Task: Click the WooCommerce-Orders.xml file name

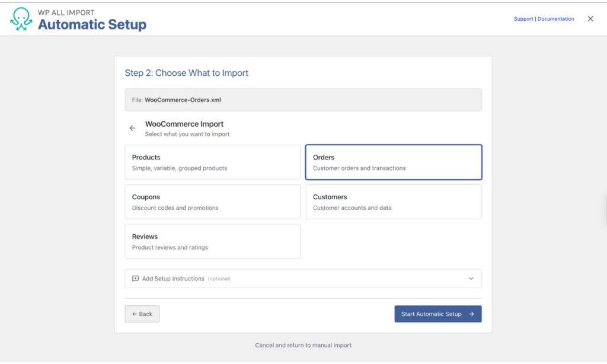Action: 183,100
